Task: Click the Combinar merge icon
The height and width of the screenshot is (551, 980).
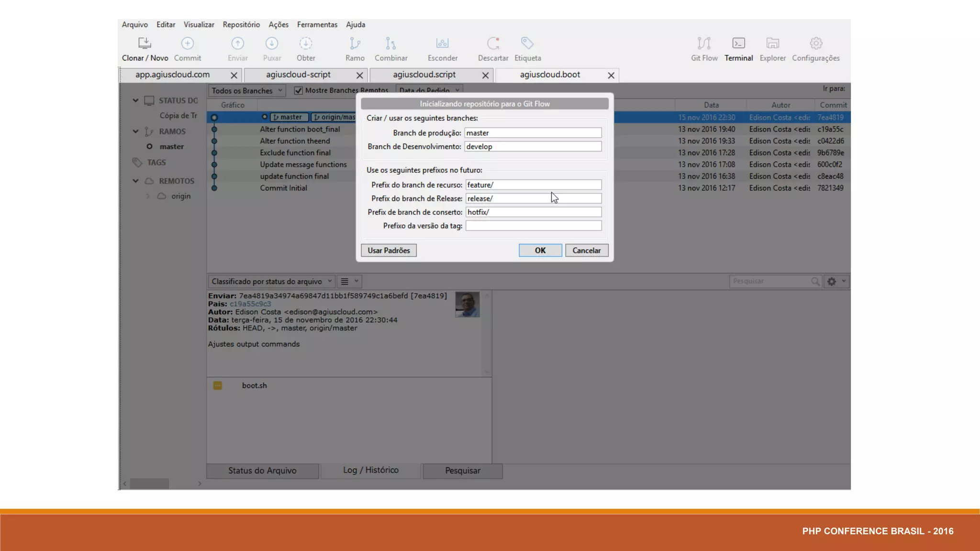Action: pos(391,44)
